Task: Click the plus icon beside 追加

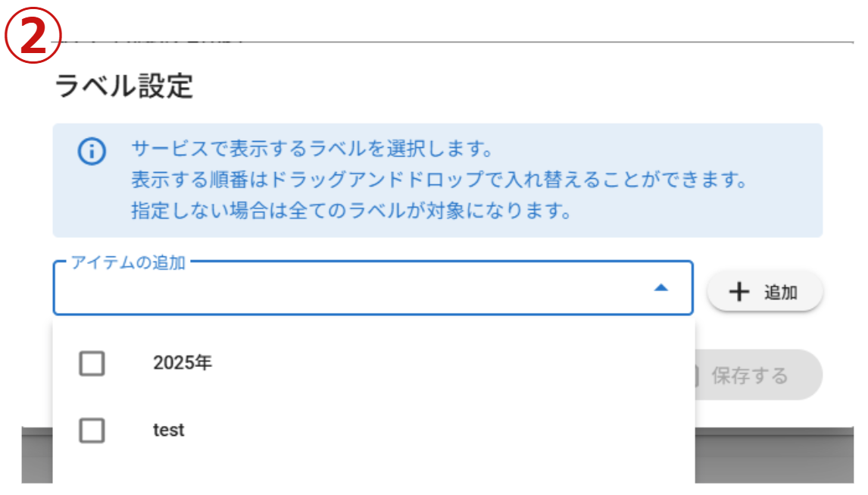Action: pyautogui.click(x=738, y=292)
